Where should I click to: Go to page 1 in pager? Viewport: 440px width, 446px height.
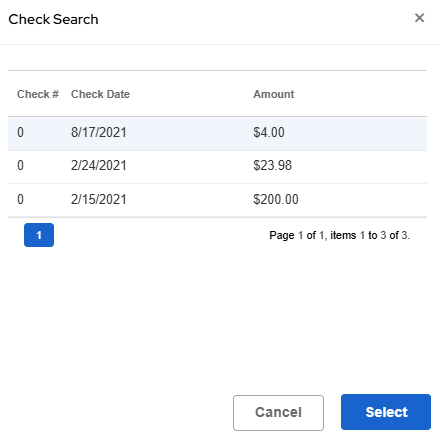click(39, 235)
